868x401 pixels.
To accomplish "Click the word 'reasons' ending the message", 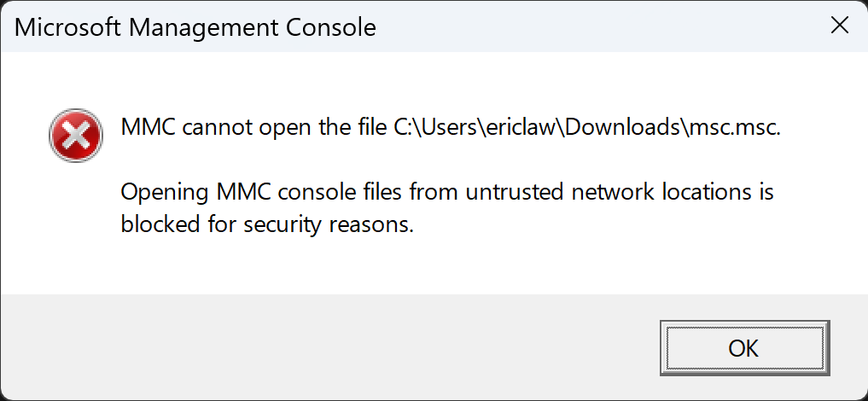I will (374, 225).
